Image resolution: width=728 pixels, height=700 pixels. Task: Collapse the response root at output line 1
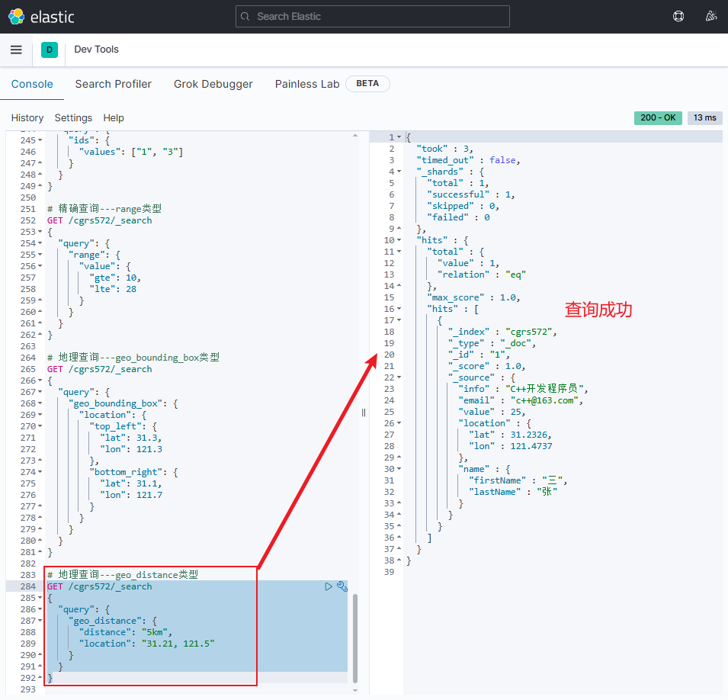[399, 137]
